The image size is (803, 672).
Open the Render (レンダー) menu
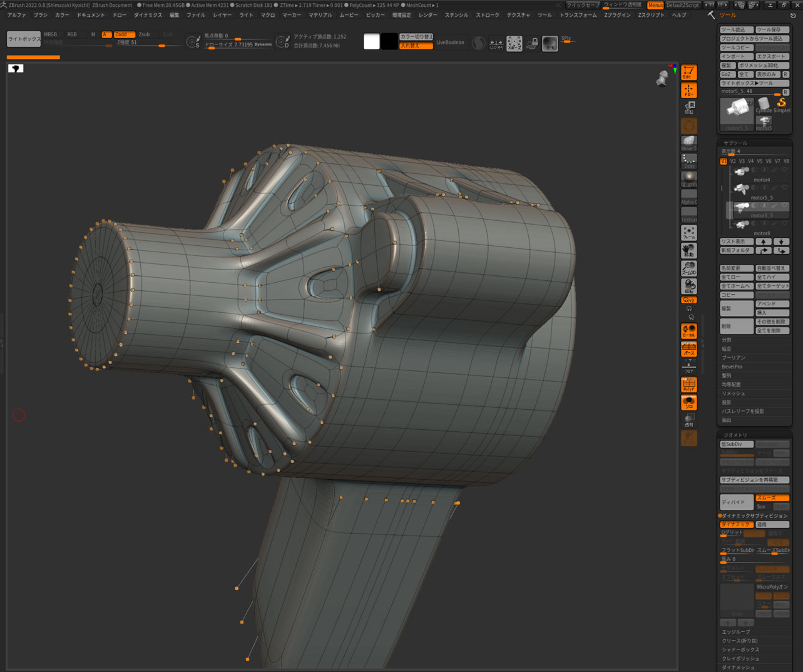(428, 15)
